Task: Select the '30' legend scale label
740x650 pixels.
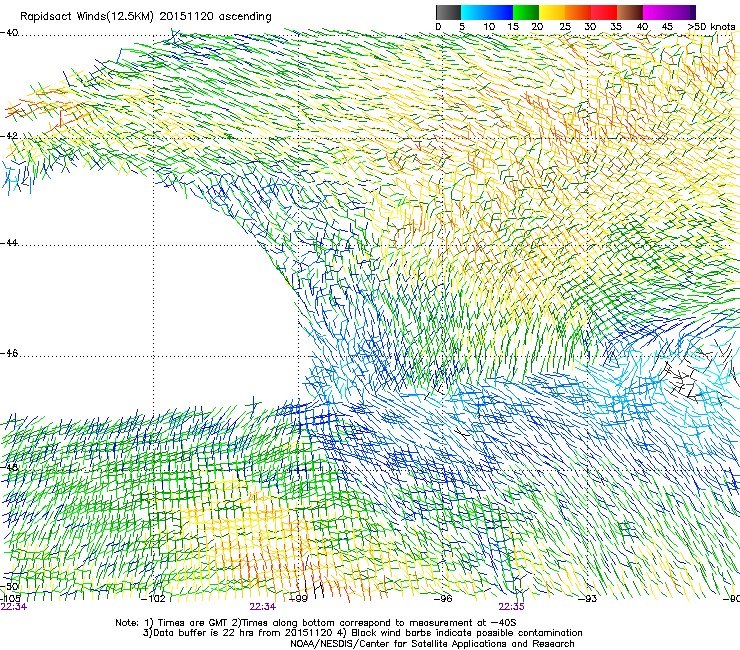Action: pyautogui.click(x=590, y=27)
